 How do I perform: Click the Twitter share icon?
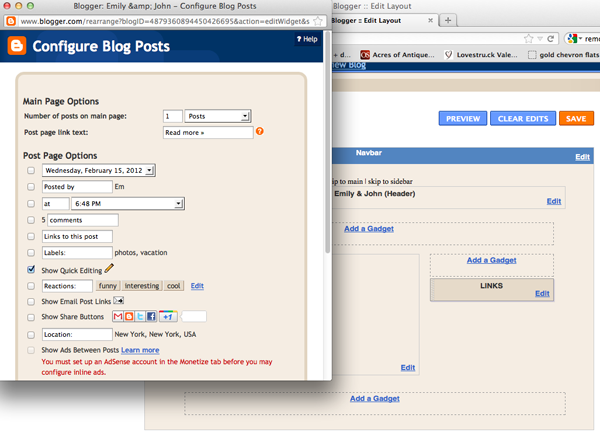coord(140,316)
